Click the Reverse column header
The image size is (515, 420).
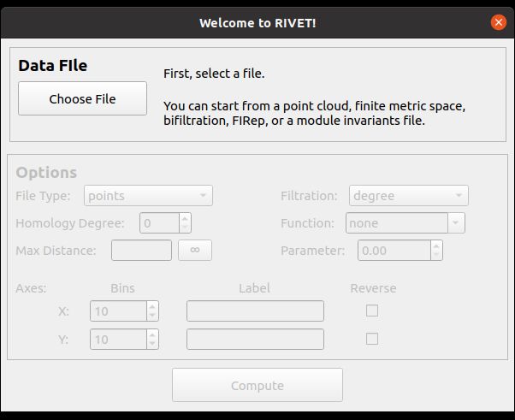[x=373, y=288]
